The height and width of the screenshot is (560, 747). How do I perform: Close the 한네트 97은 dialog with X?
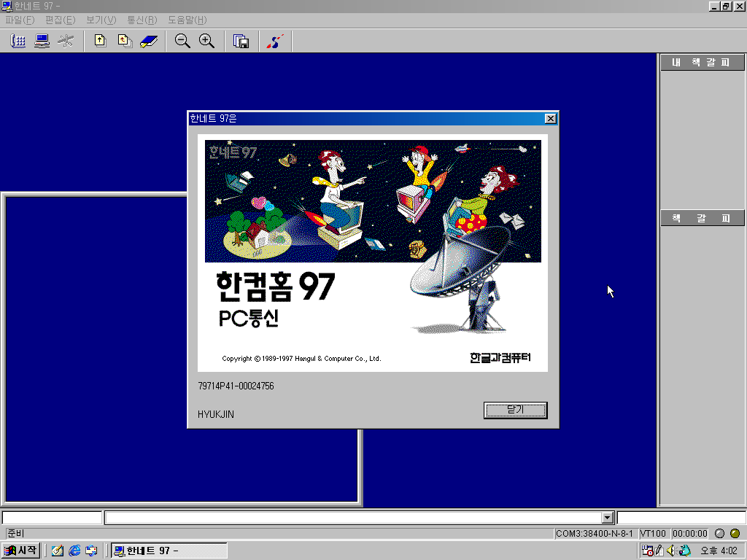[550, 119]
